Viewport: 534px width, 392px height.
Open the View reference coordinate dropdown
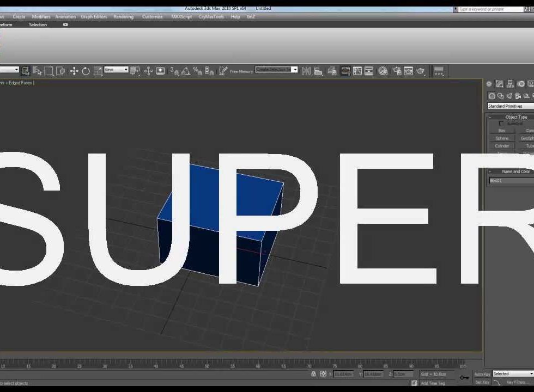point(116,70)
